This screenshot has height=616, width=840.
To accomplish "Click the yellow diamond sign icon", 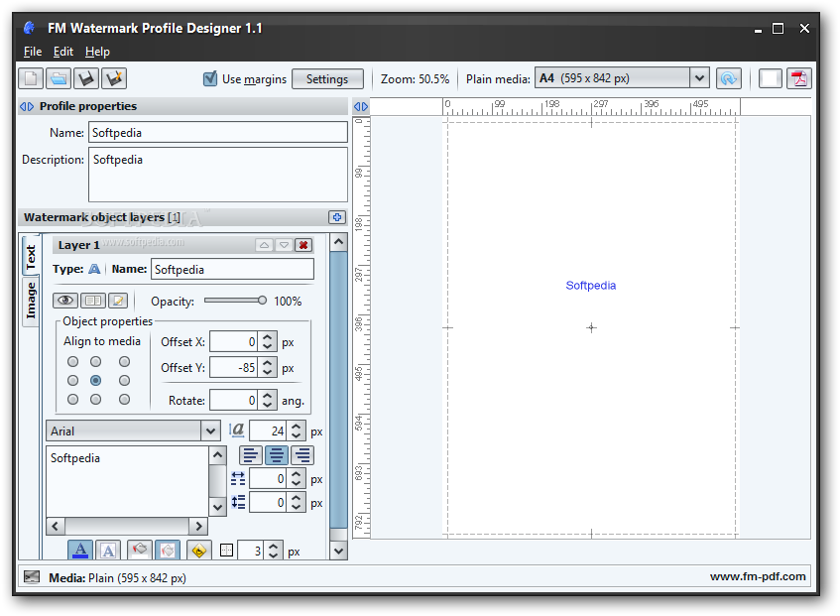I will tap(198, 551).
